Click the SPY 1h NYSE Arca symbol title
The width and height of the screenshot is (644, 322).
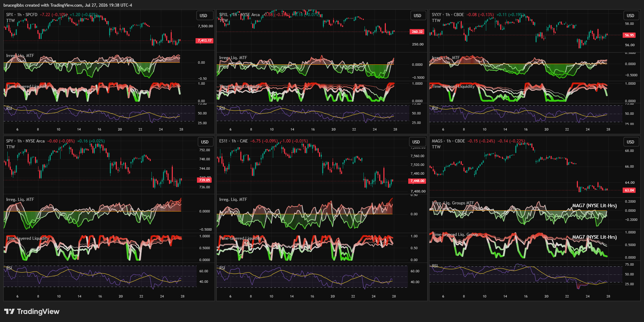pos(26,141)
